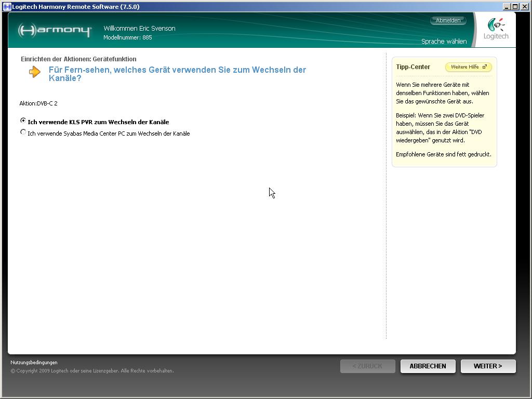Open Weitere Hilfe in Tipp-Center
The width and height of the screenshot is (532, 399).
(x=468, y=67)
